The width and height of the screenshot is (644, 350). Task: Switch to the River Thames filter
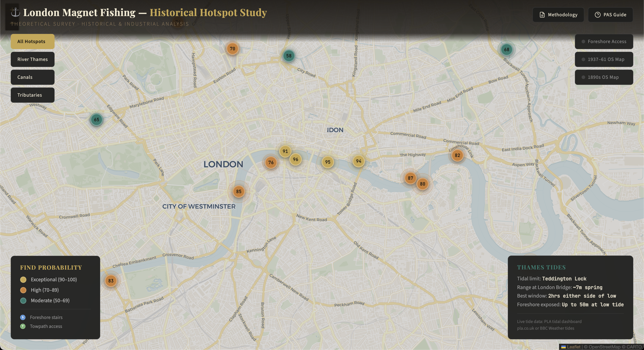click(32, 59)
